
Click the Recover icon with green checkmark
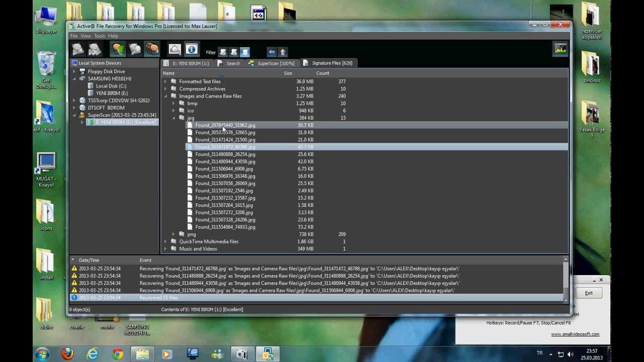point(118,49)
